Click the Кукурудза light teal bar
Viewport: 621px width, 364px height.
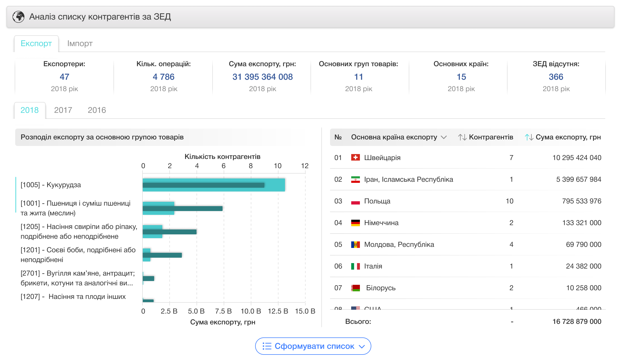(275, 185)
